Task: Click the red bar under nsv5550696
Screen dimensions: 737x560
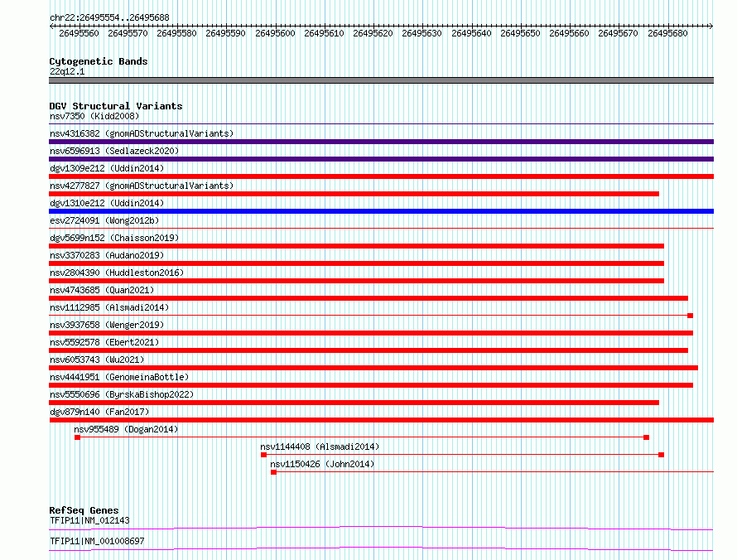Action: [354, 403]
